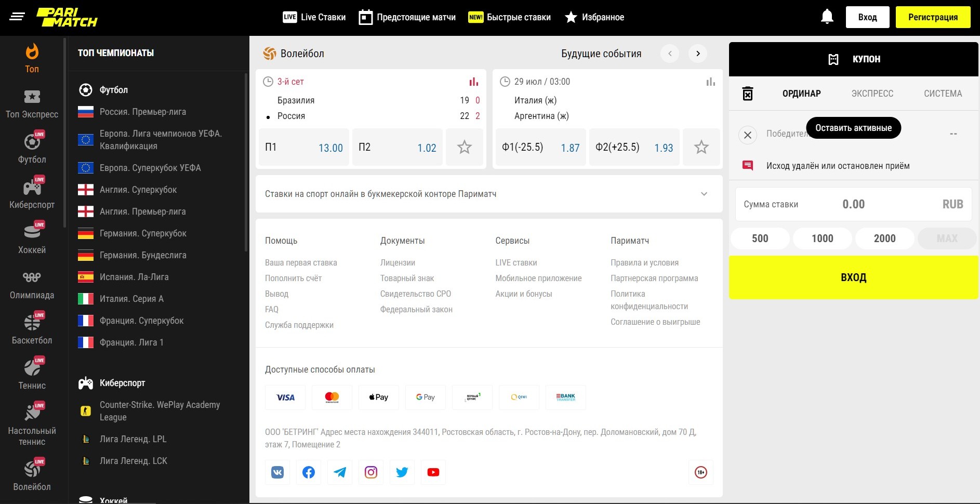Set bet amount to 2000
Screen dimensions: 980x504
[885, 238]
